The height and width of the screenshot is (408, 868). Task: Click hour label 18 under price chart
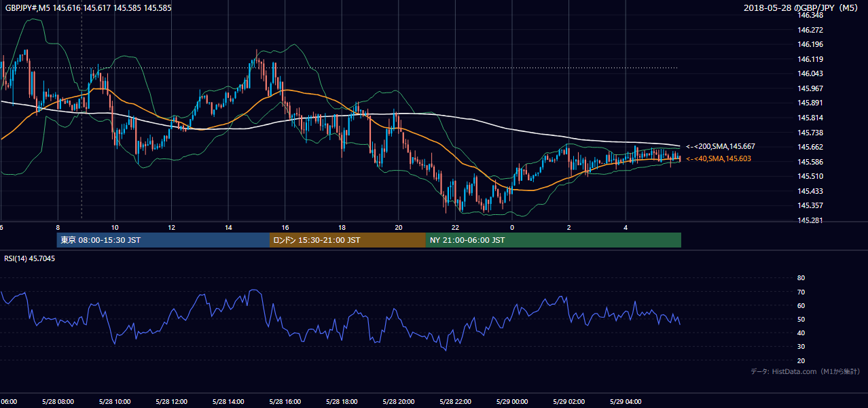tap(342, 228)
